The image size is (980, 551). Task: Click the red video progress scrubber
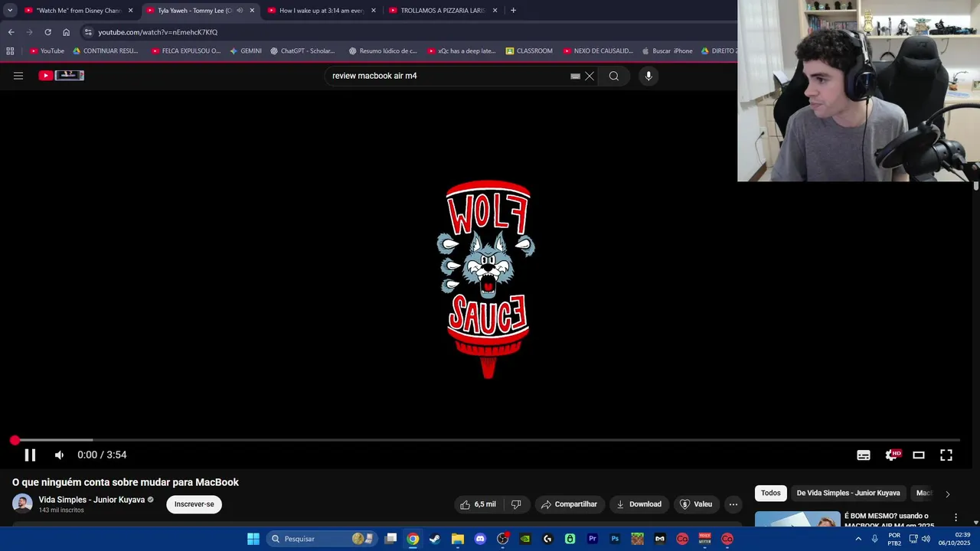click(15, 440)
